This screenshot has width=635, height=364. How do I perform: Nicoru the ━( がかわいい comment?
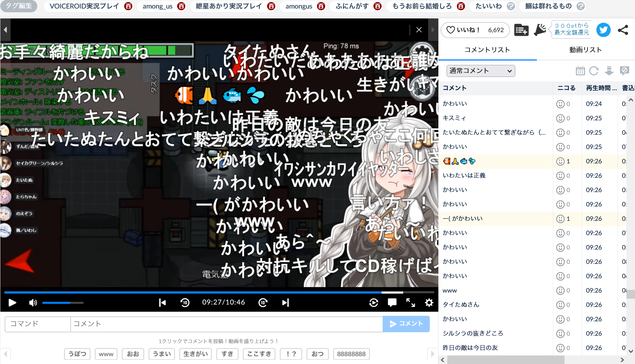coord(560,219)
